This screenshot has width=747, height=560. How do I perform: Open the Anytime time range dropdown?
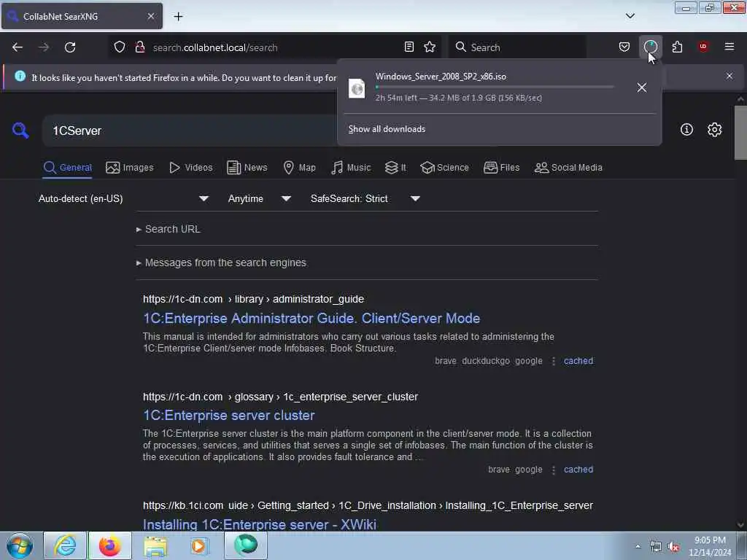pyautogui.click(x=259, y=198)
